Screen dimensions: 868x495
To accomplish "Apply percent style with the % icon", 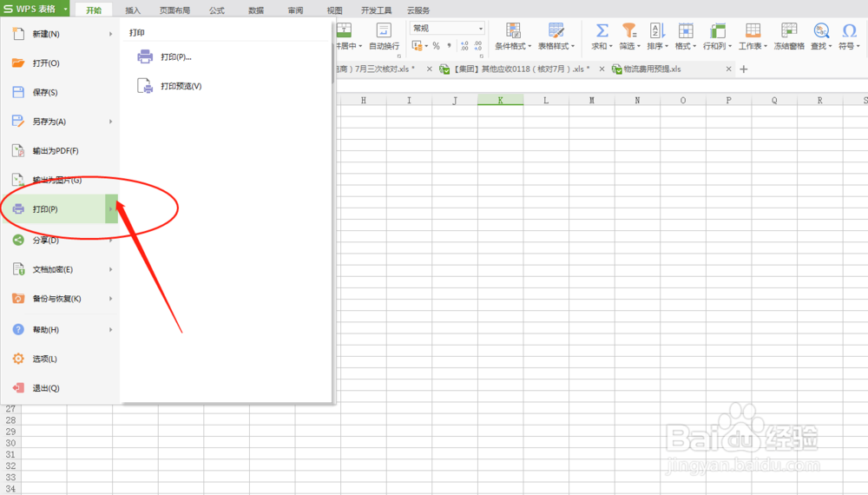I will pos(437,46).
